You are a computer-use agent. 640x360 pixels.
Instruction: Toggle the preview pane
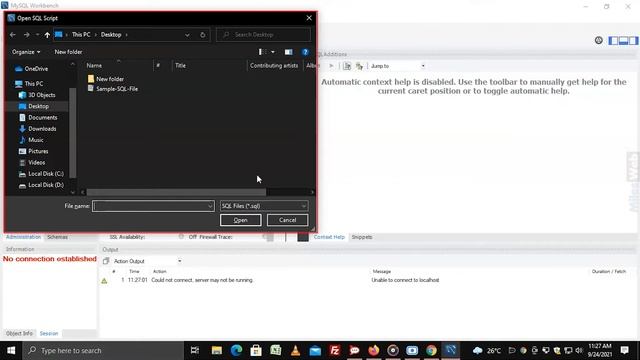coord(289,52)
